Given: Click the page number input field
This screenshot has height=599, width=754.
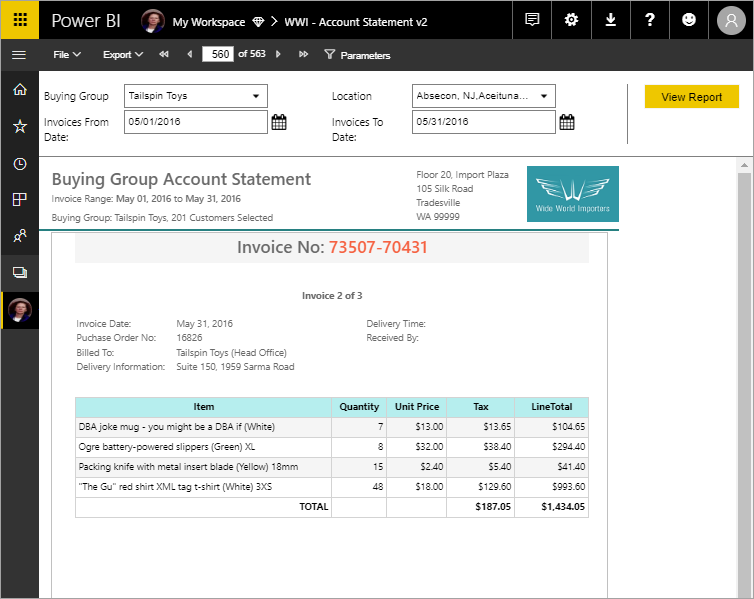Looking at the screenshot, I should (x=217, y=55).
